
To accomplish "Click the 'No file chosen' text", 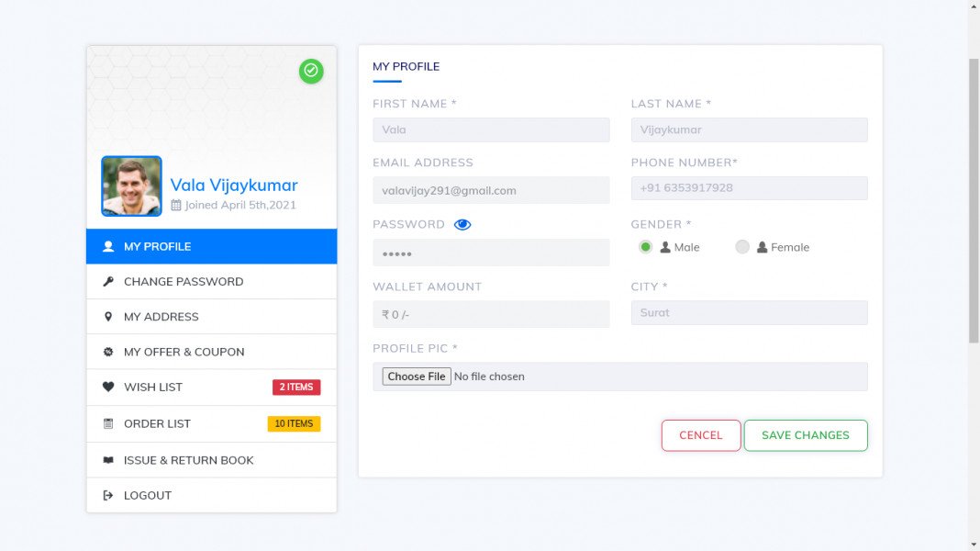I will pyautogui.click(x=489, y=377).
